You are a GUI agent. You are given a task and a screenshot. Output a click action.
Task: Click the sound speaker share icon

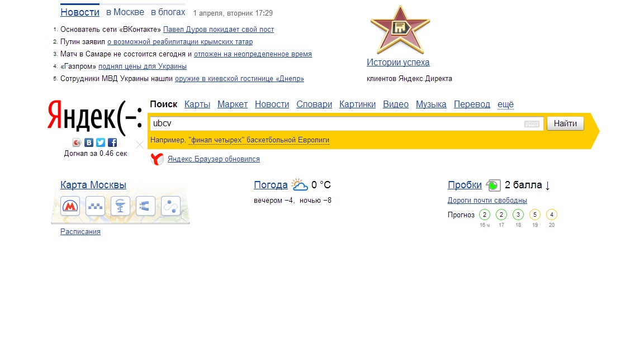tap(77, 142)
